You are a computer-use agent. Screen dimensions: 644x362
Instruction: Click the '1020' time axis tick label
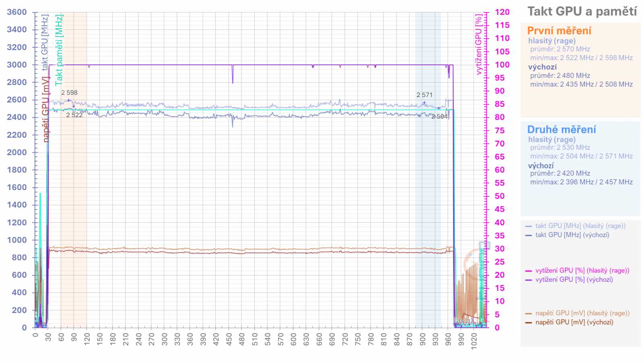click(474, 341)
